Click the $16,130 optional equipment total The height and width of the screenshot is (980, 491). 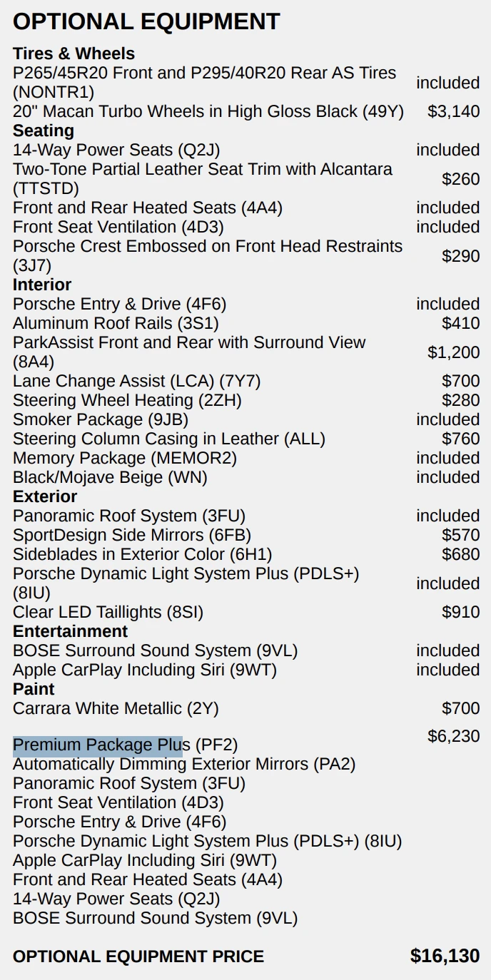(x=445, y=956)
